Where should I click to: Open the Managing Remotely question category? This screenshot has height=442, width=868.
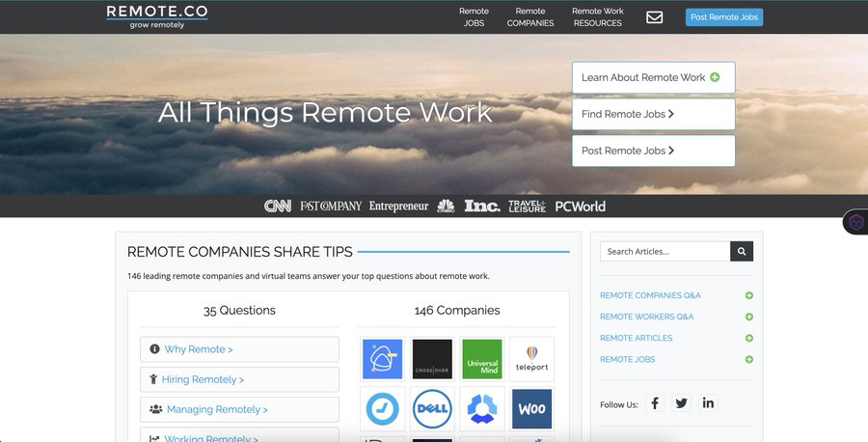pos(239,409)
